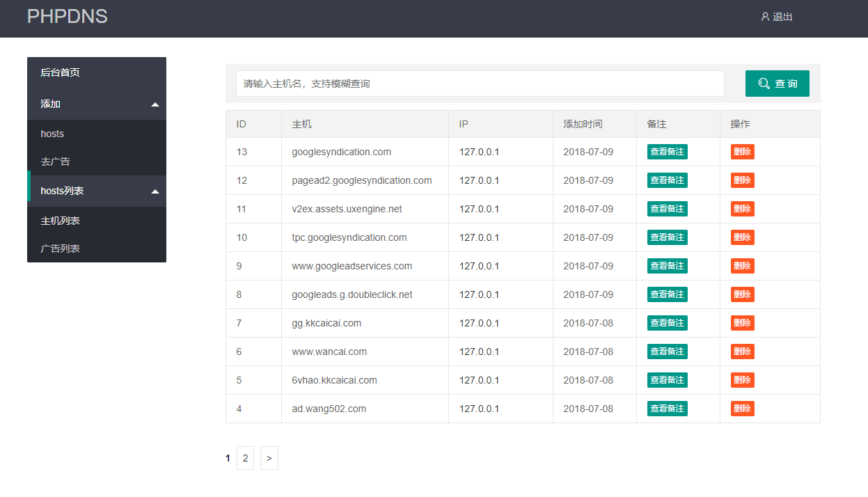Viewport: 868px width, 497px height.
Task: Delete googleads.g.doubleclick.net entry
Action: (742, 294)
